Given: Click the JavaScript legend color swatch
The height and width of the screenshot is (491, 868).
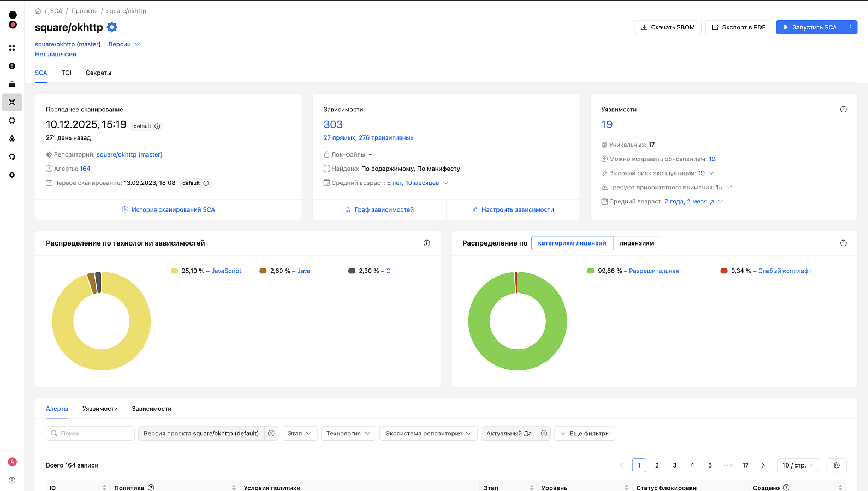Looking at the screenshot, I should pos(175,271).
